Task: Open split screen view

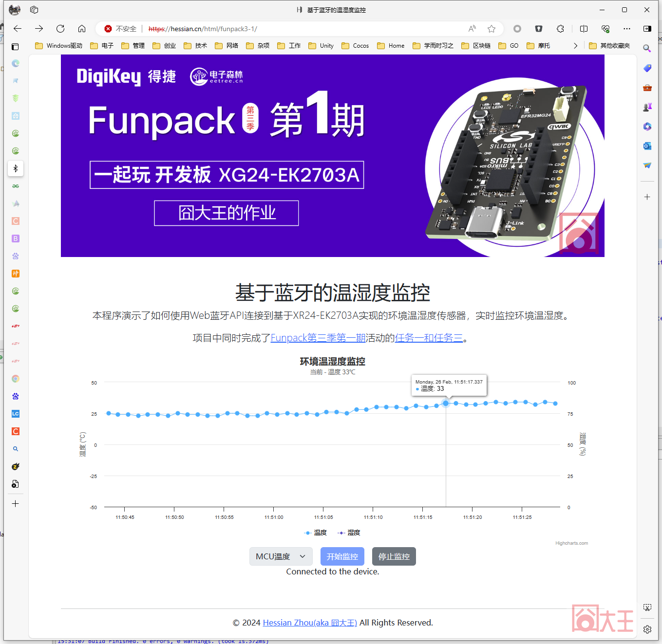Action: click(x=584, y=29)
